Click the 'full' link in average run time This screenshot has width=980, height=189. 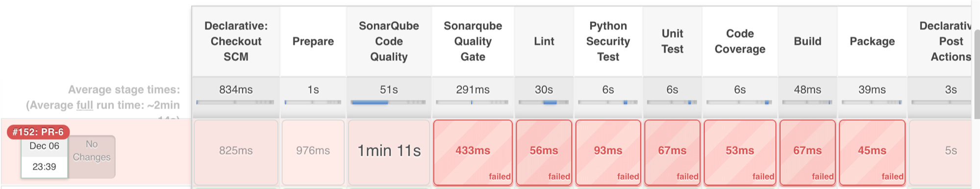84,105
